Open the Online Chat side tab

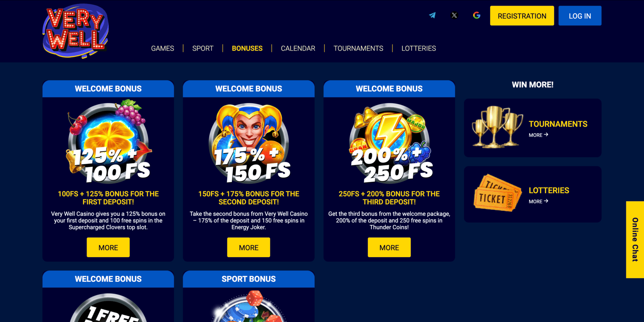pyautogui.click(x=635, y=239)
